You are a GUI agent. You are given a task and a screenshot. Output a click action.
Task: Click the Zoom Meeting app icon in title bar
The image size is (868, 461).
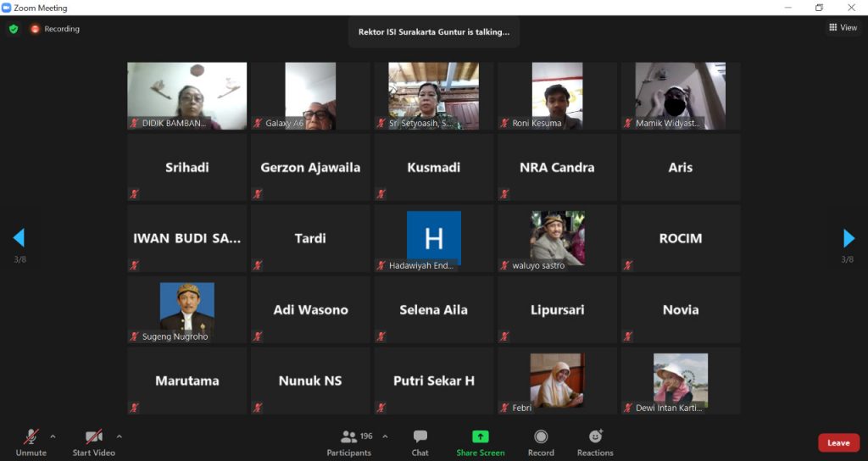click(x=7, y=8)
